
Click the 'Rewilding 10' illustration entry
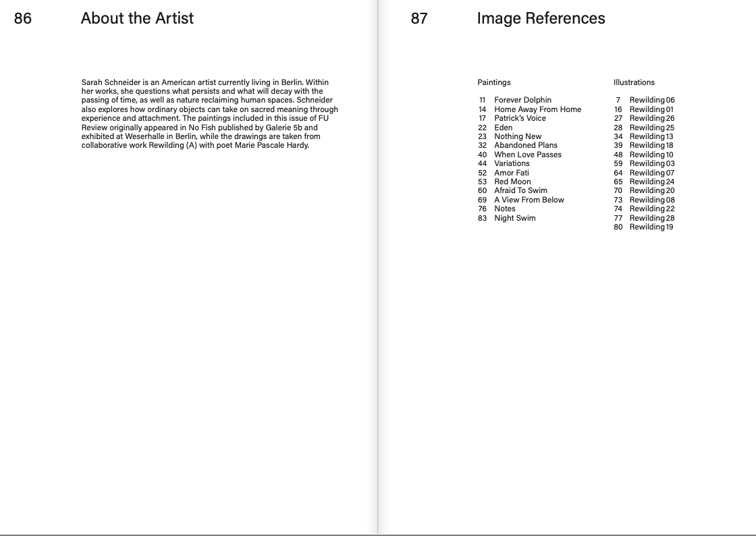651,155
